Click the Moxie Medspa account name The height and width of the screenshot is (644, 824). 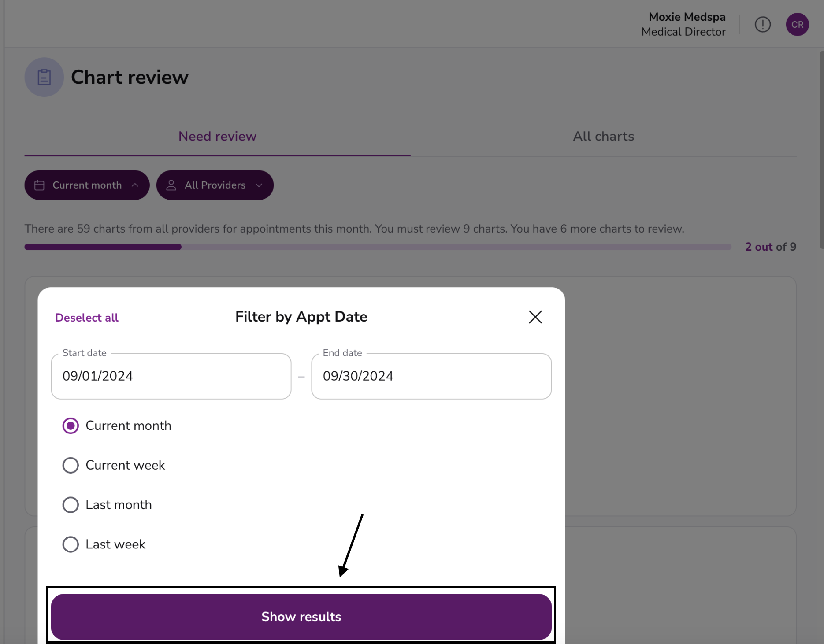[687, 17]
